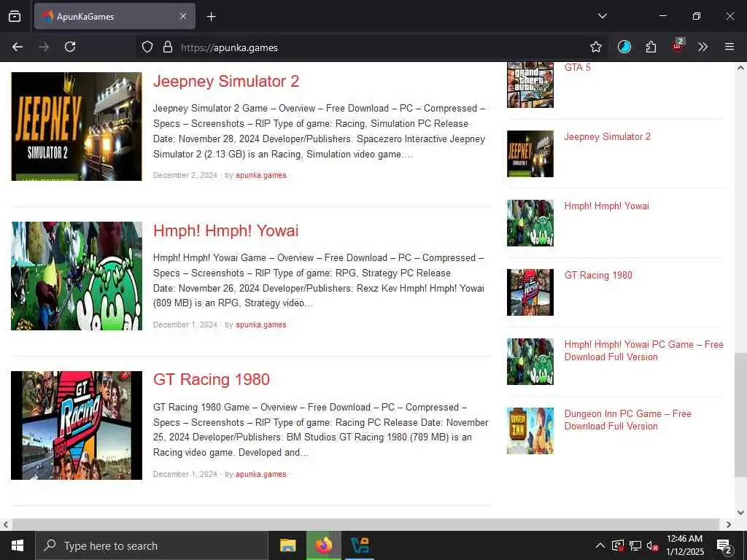
Task: Open the Firefox View button
Action: 15,16
